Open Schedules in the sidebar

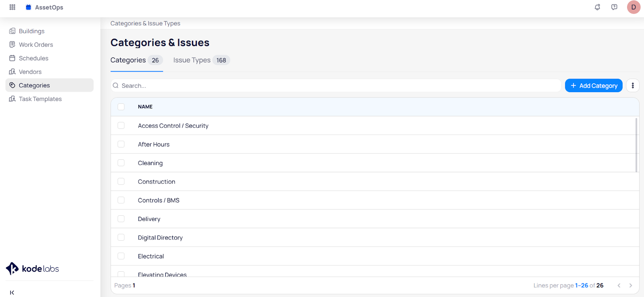(x=33, y=58)
